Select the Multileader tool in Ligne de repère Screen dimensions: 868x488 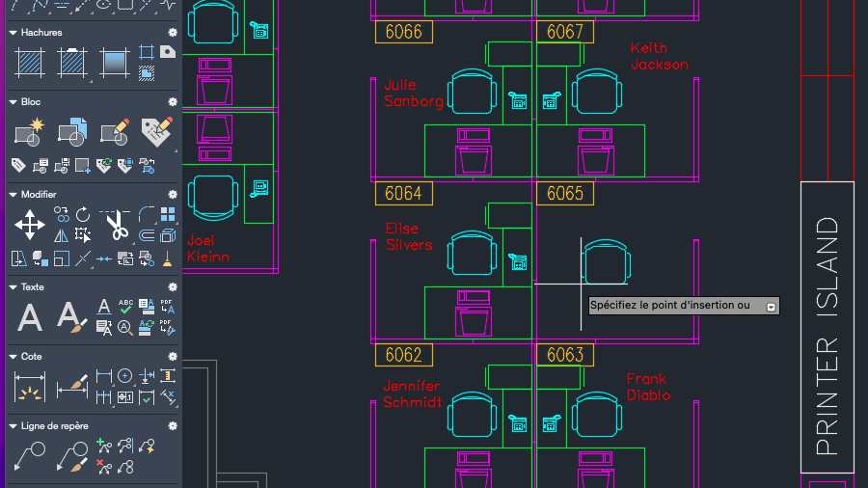coord(30,456)
